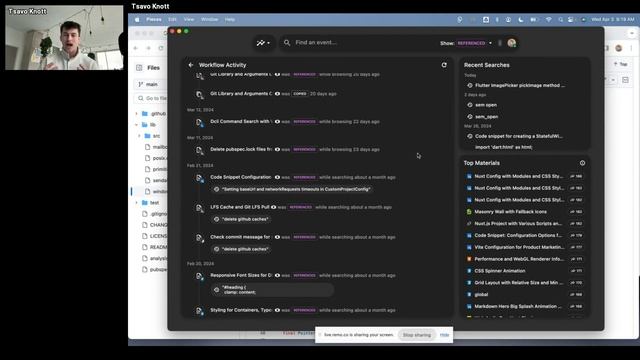Toggle eye icon on Styling for Containers row
The image size is (640, 360).
click(278, 310)
